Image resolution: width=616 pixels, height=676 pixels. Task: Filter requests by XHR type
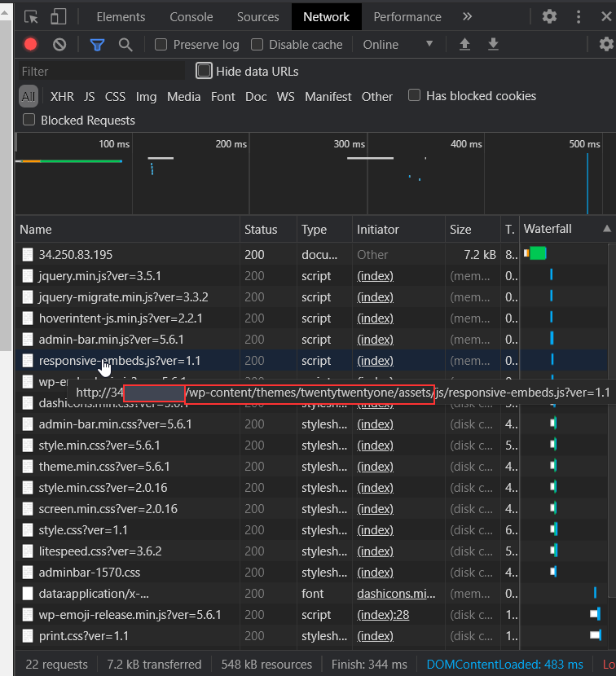[x=62, y=96]
